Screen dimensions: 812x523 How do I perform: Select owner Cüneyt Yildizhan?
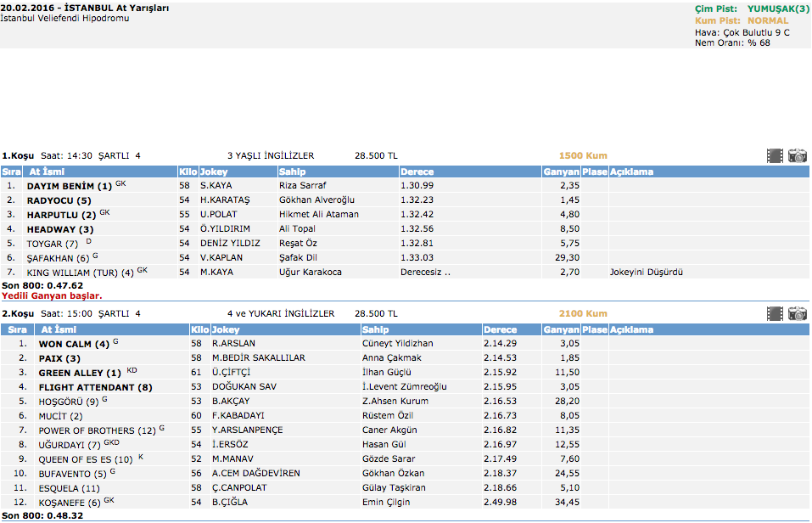pyautogui.click(x=397, y=344)
